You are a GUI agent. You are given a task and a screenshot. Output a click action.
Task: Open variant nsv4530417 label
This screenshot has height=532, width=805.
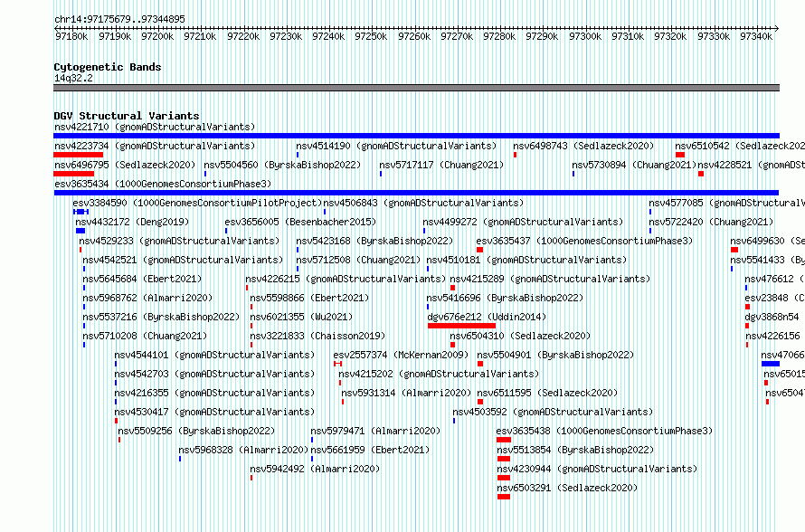[214, 412]
